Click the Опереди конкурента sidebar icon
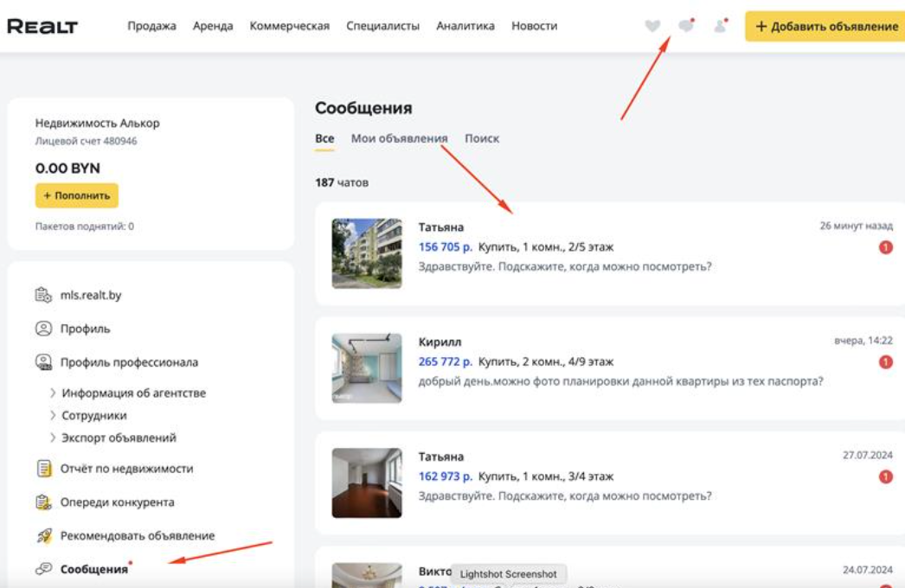 [x=43, y=502]
